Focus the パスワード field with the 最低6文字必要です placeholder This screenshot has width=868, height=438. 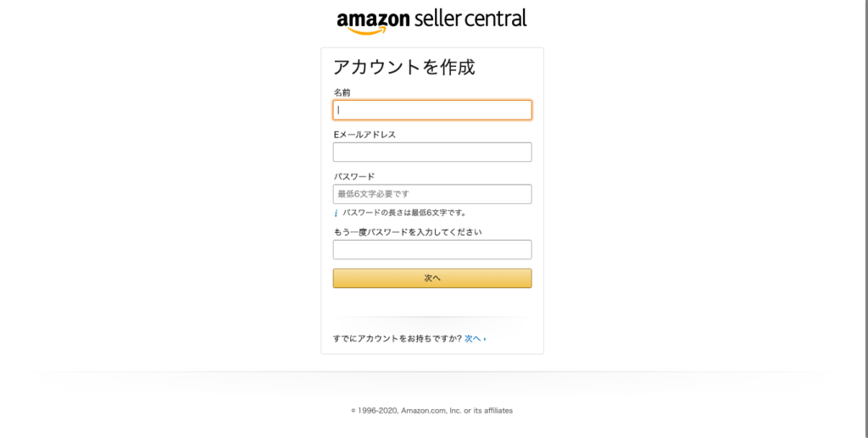pos(432,194)
